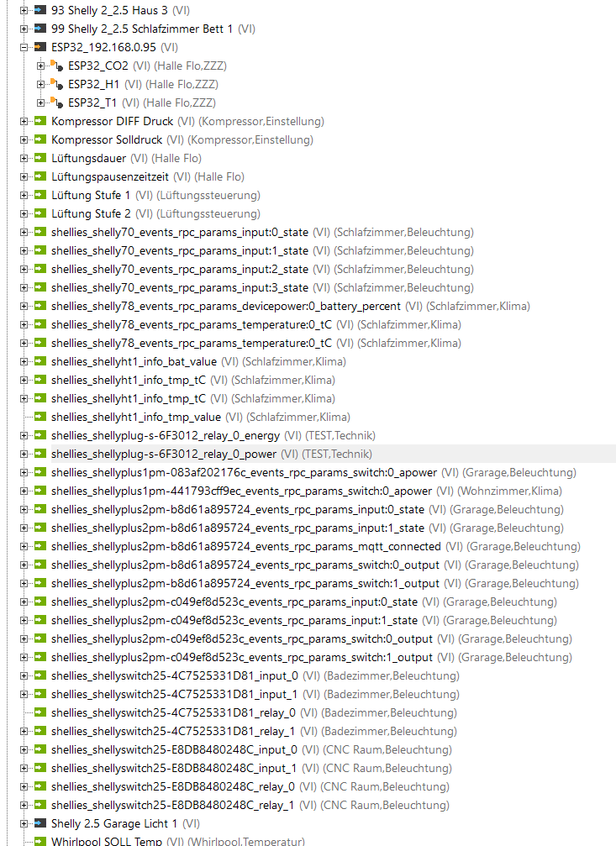Click the green icon of shelly70 input:3_state

[40, 287]
